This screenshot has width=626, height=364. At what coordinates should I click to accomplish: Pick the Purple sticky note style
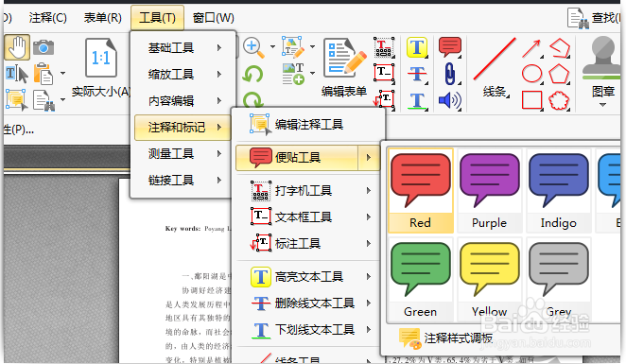pos(490,190)
